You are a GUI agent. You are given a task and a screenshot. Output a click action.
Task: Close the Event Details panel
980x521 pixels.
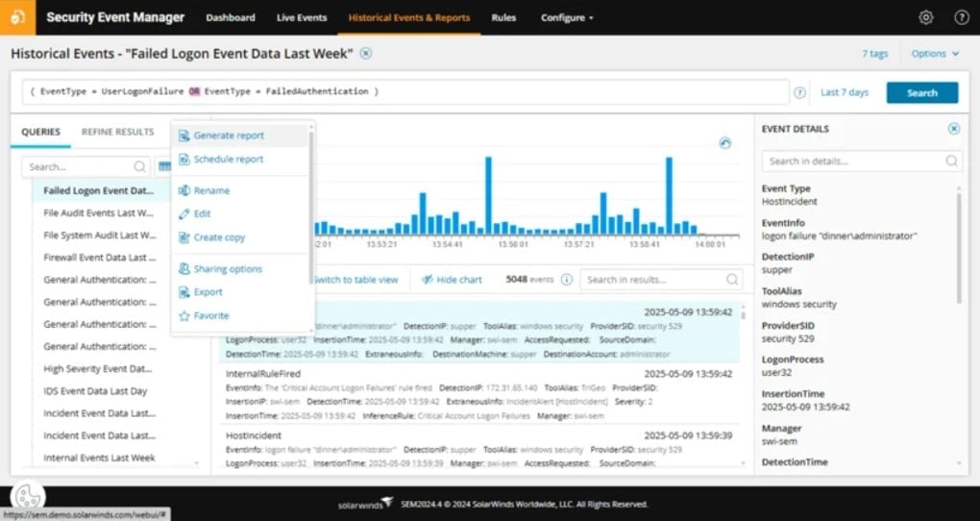point(954,129)
